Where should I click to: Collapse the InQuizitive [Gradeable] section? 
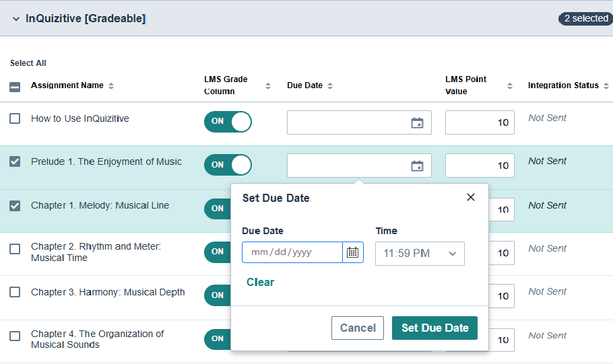tap(16, 19)
